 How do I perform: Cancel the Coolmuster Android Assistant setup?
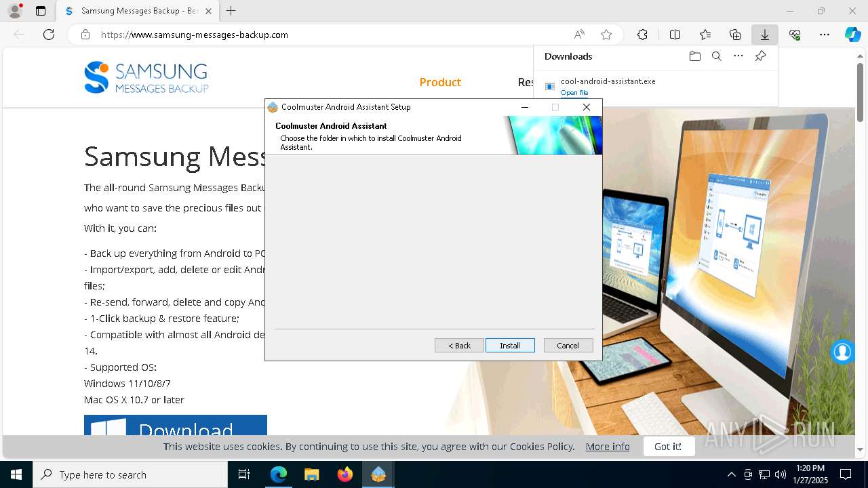(x=568, y=346)
